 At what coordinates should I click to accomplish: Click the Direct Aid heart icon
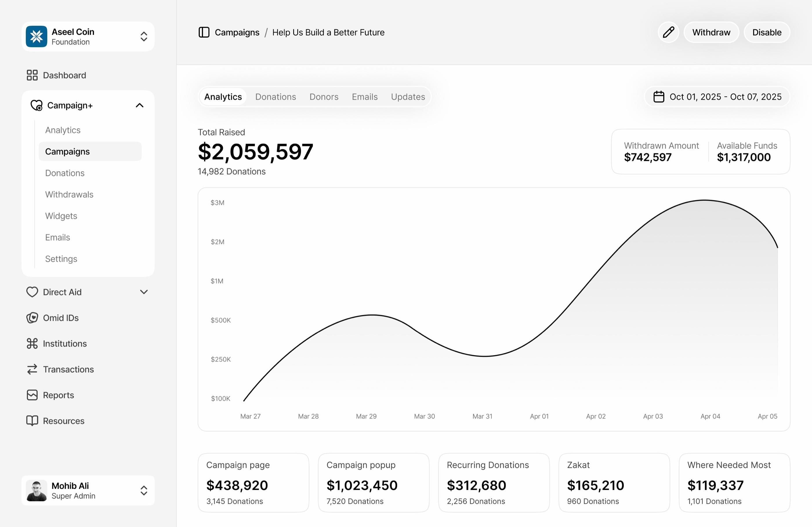point(32,292)
